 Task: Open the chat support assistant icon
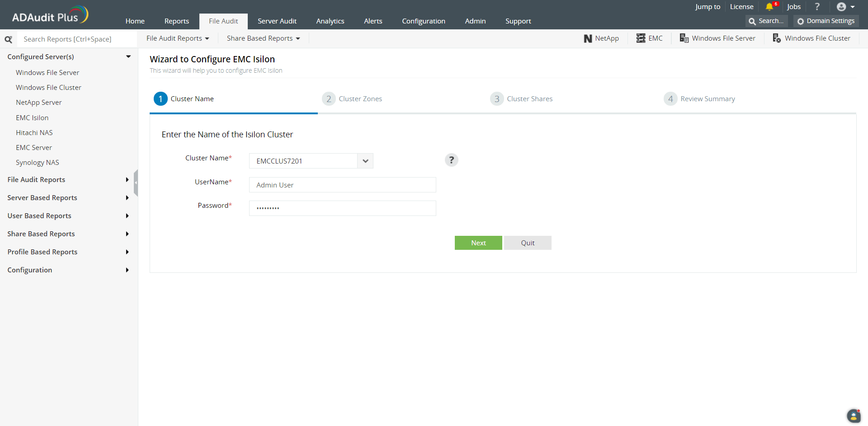853,416
